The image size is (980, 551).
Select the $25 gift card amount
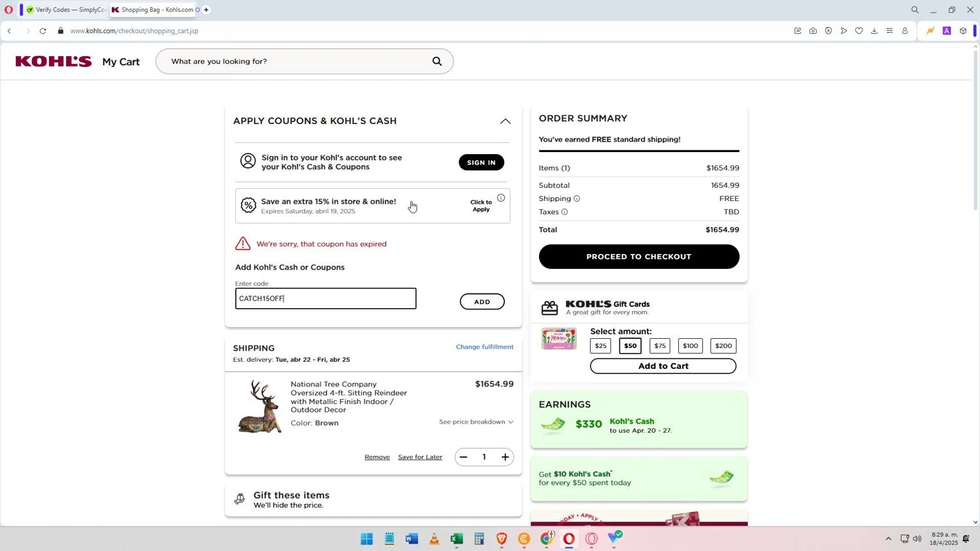[x=600, y=346]
